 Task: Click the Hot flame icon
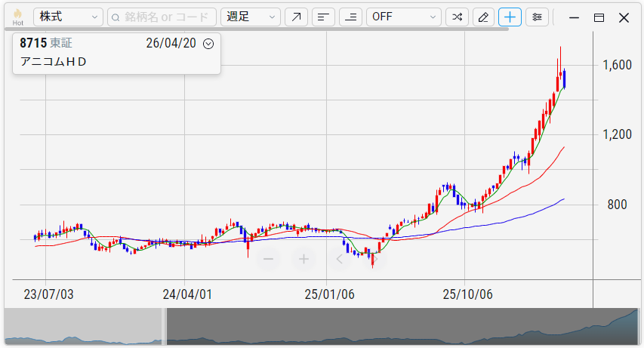coord(17,17)
